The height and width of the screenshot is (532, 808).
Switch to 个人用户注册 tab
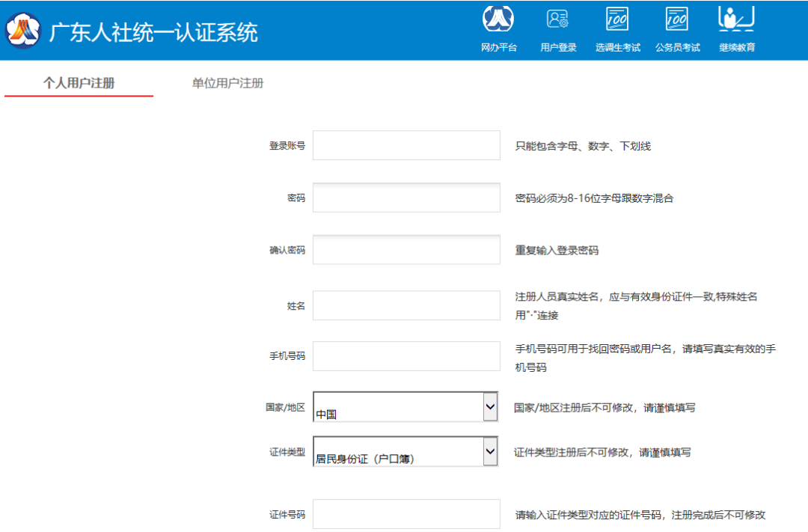(79, 83)
